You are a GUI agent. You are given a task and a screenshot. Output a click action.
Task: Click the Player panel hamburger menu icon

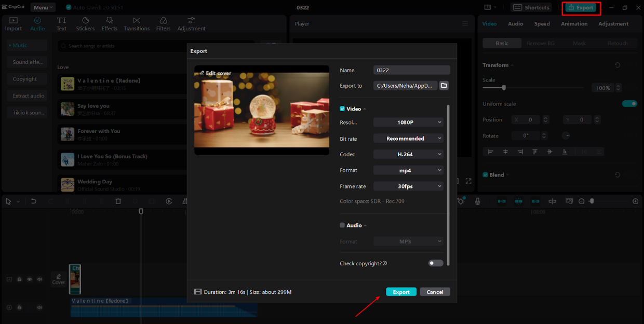tap(465, 24)
